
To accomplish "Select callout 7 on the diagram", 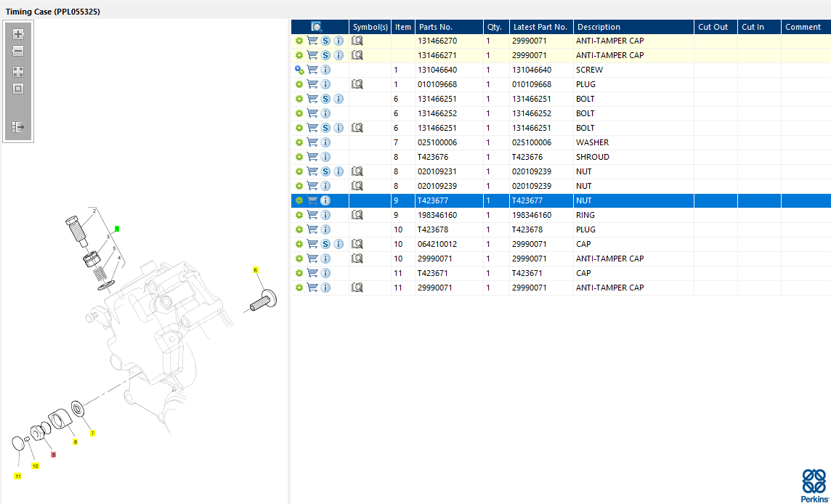I will [92, 434].
